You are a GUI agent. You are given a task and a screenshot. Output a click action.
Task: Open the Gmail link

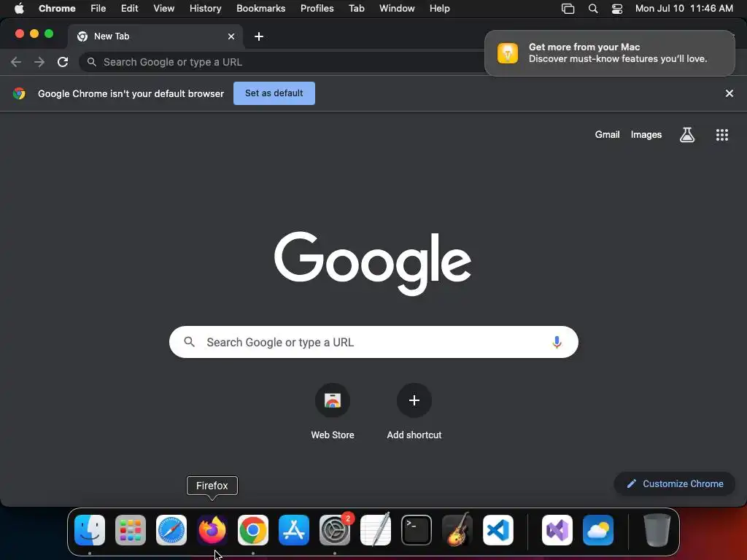pyautogui.click(x=608, y=135)
